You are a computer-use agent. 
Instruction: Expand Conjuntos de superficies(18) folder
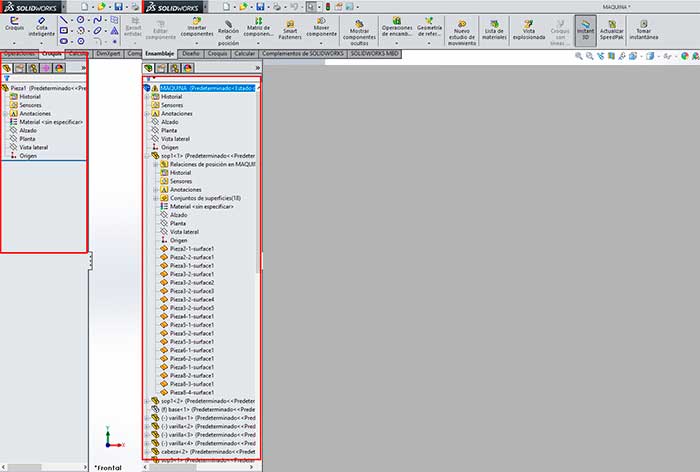pos(156,198)
